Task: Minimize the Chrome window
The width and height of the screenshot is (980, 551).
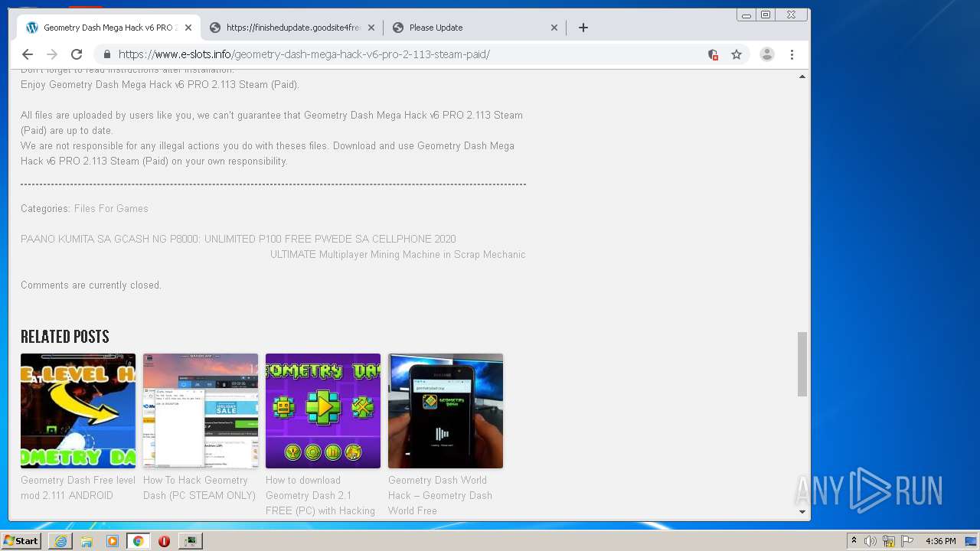Action: [746, 15]
